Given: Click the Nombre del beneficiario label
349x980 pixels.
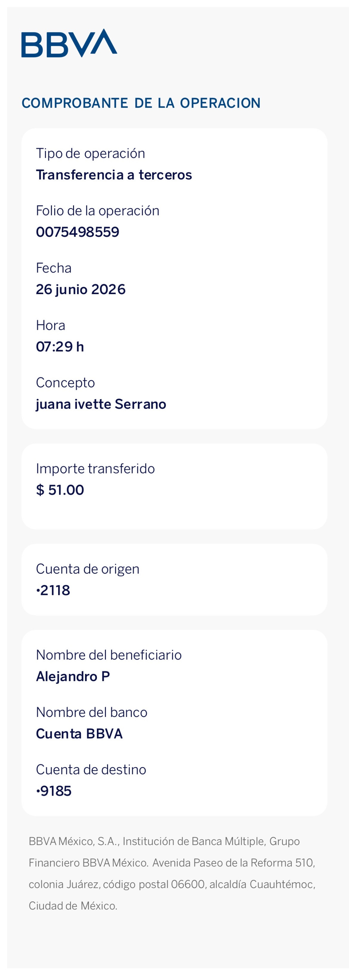Looking at the screenshot, I should click(109, 655).
